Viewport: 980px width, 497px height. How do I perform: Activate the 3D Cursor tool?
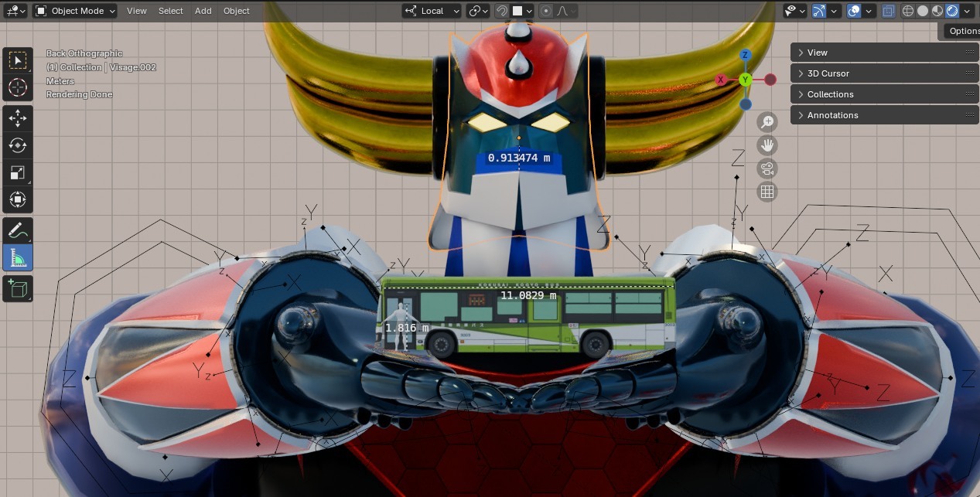(x=18, y=87)
